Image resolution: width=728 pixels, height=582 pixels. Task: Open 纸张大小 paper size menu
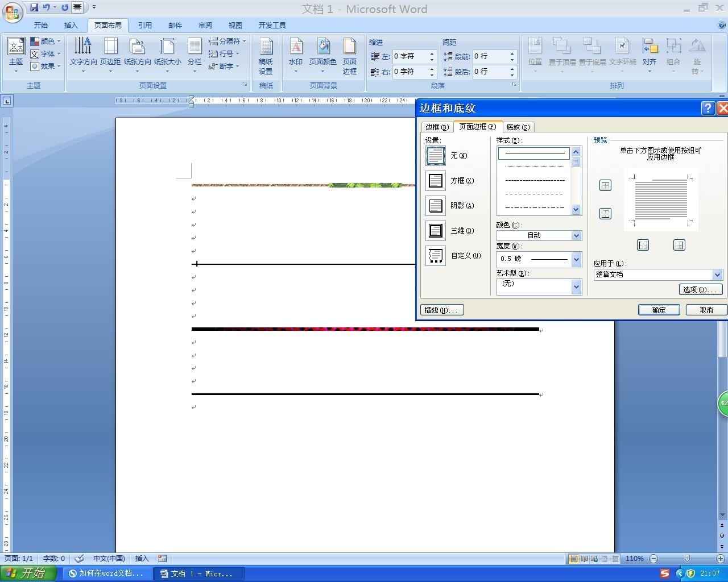[x=168, y=56]
